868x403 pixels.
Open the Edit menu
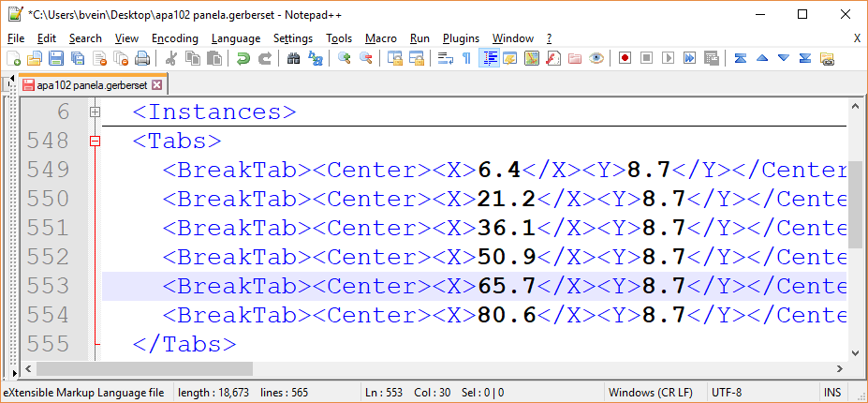pyautogui.click(x=47, y=38)
